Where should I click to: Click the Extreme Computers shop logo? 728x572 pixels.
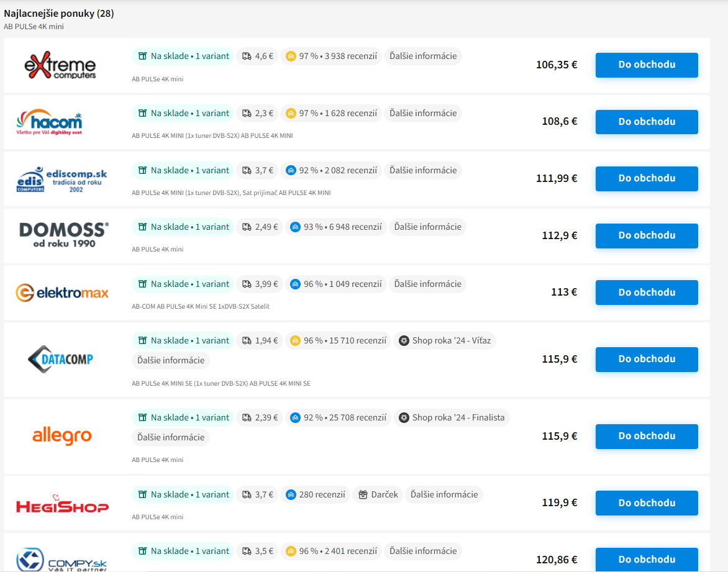(x=60, y=65)
